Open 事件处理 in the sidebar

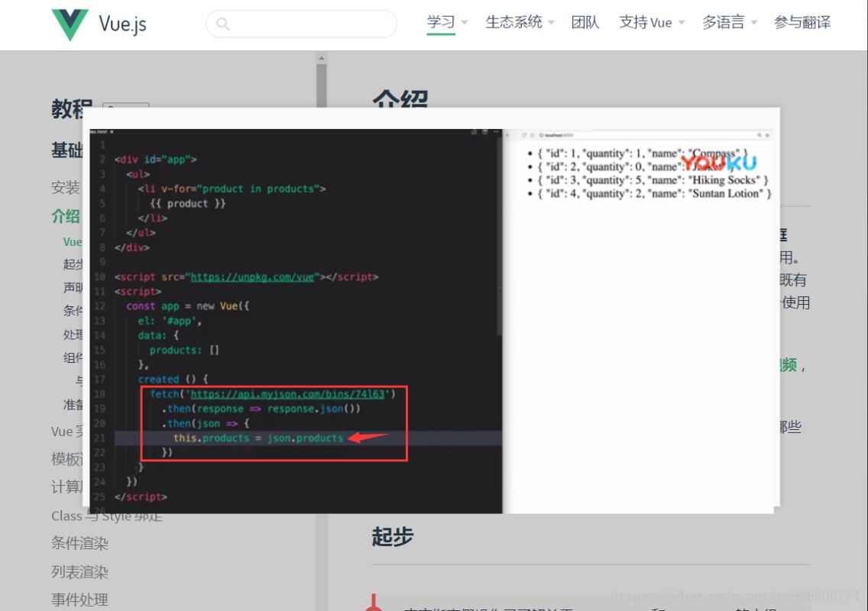tap(79, 600)
